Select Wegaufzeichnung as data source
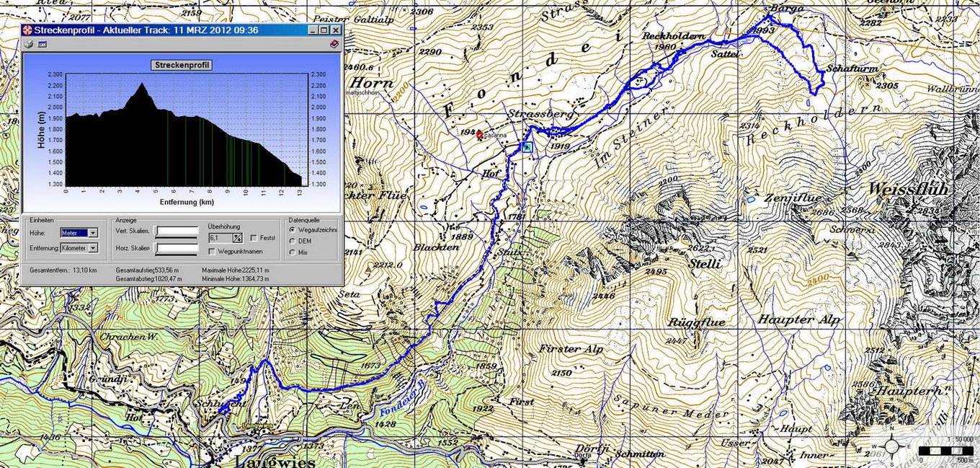The image size is (980, 468). [x=292, y=229]
